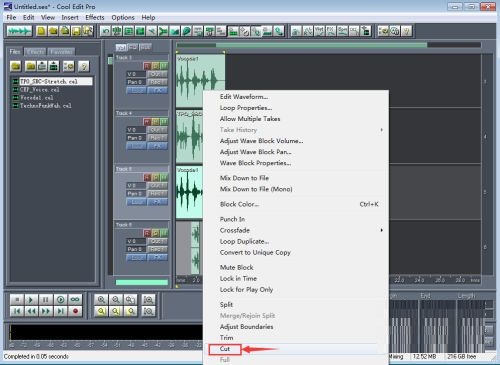Screen dimensions: 500x365
Task: Choose Mute Block from context menu
Action: (237, 267)
